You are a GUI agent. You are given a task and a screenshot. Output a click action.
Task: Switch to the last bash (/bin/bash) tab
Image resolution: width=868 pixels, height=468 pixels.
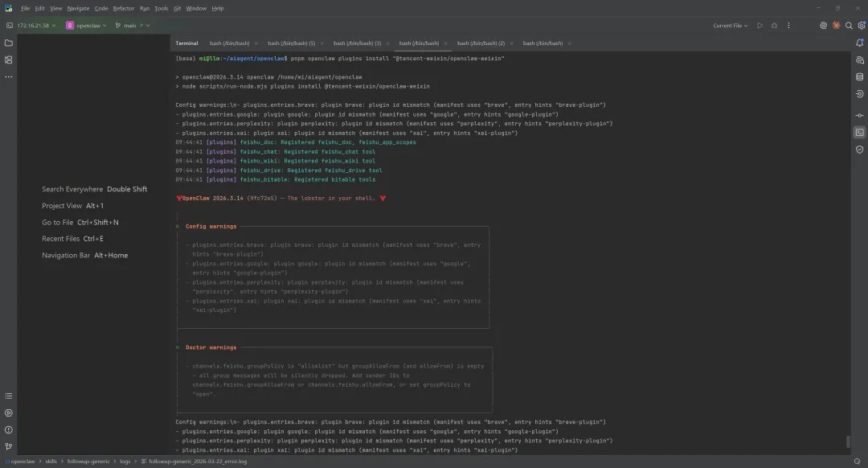coord(542,43)
